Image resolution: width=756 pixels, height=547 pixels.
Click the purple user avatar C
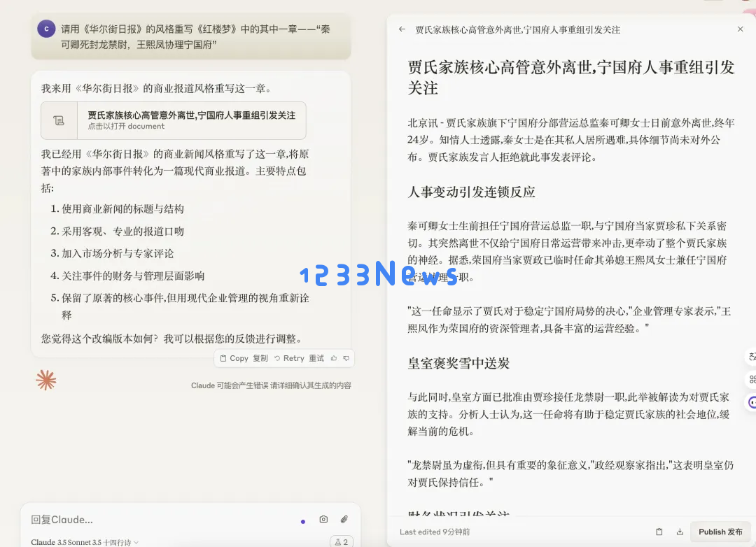click(46, 29)
